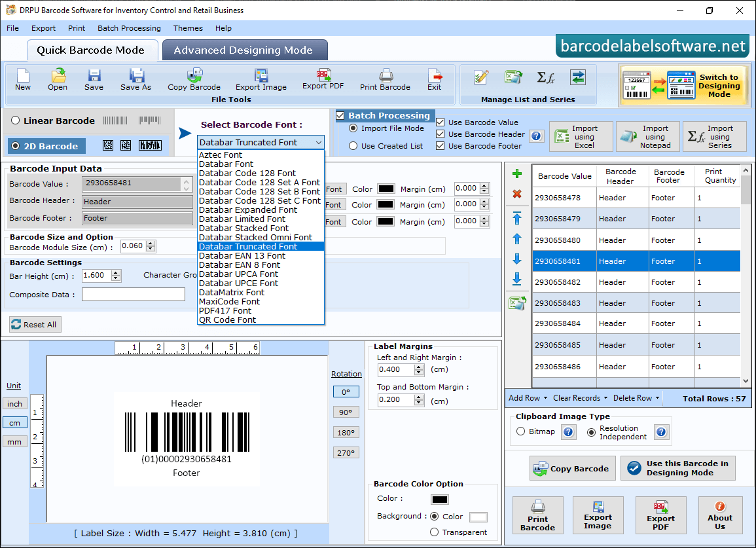The width and height of the screenshot is (756, 548).
Task: Select Bitmap clipboard image type
Action: pyautogui.click(x=521, y=431)
